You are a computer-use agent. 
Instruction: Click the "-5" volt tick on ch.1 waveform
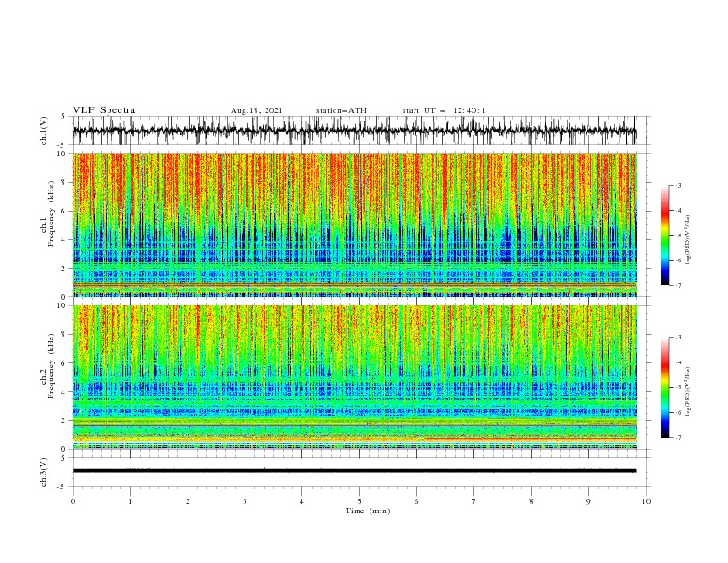[62, 145]
